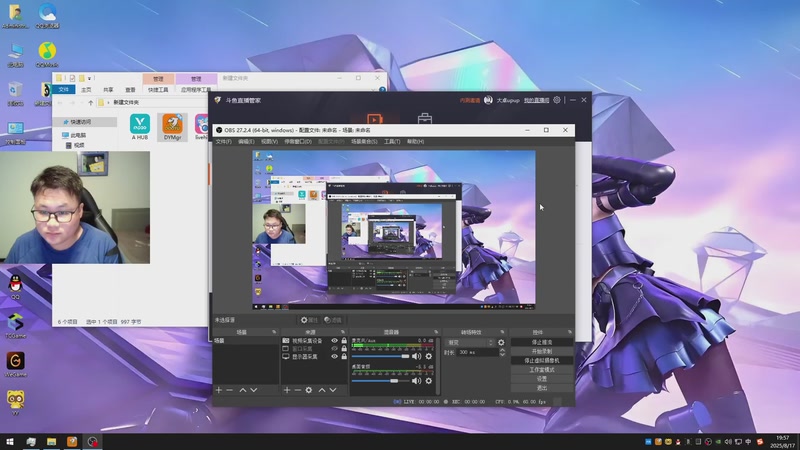
Task: Open the OBS File (文件) menu
Action: (223, 141)
